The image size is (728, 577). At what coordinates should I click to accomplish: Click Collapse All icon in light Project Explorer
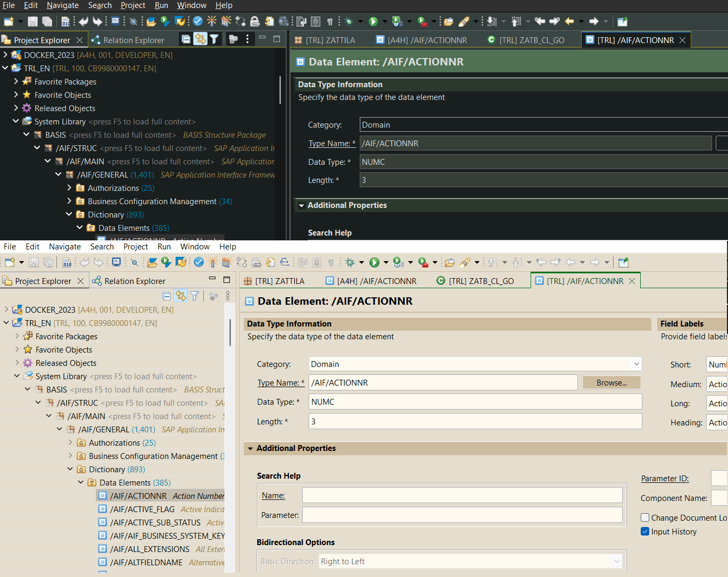[x=167, y=296]
